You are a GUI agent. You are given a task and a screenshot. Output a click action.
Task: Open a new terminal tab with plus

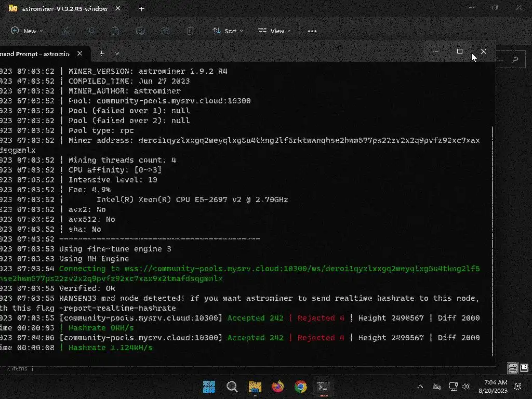click(x=101, y=54)
